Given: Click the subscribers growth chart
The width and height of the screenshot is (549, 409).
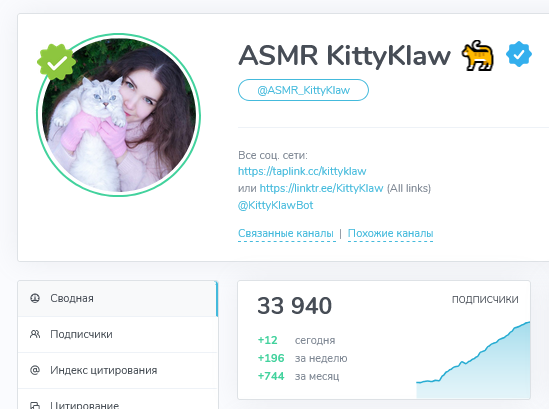Looking at the screenshot, I should click(473, 360).
